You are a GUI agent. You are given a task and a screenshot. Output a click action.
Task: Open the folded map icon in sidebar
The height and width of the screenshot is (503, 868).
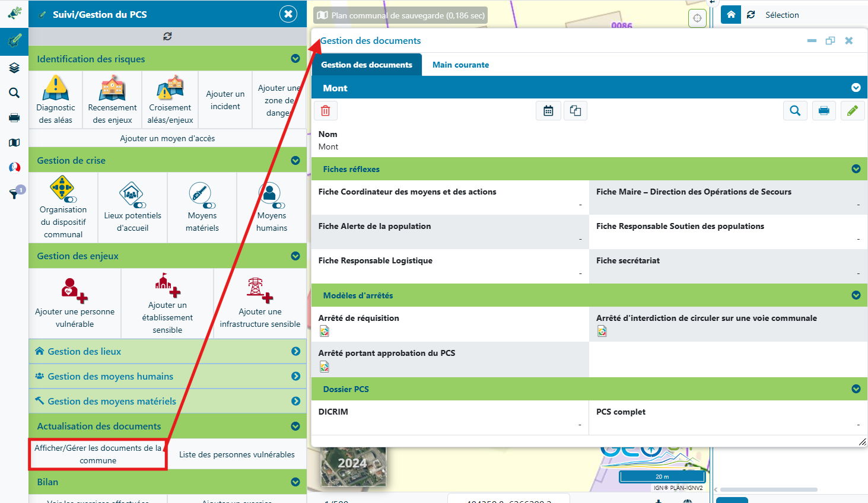point(14,142)
